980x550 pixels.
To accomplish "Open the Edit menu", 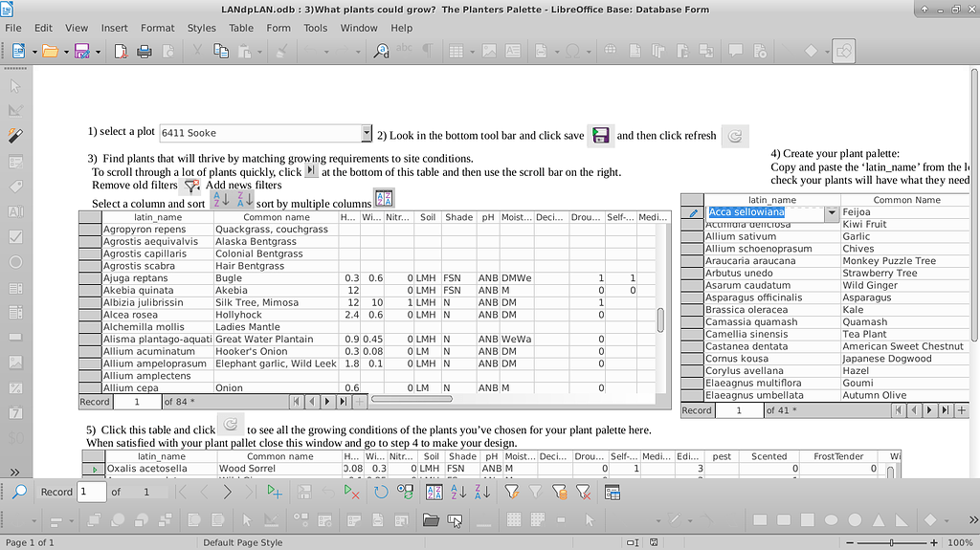I will tap(43, 28).
